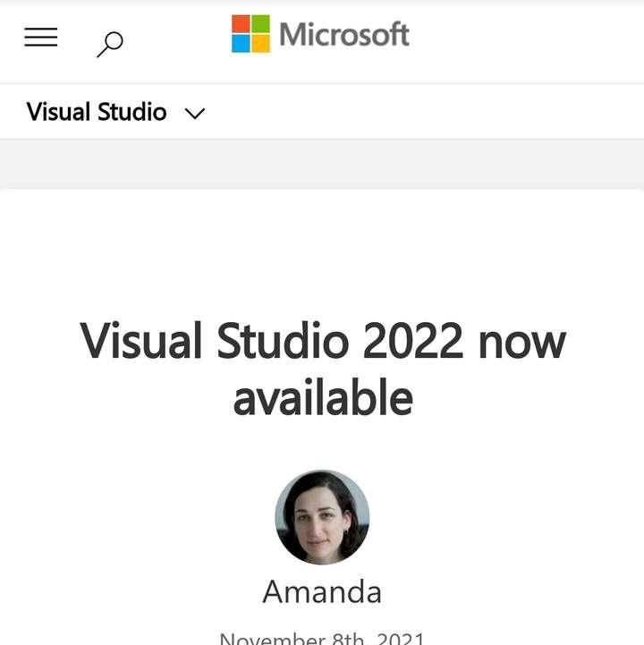Click the date November 8th, 2021

click(x=322, y=639)
